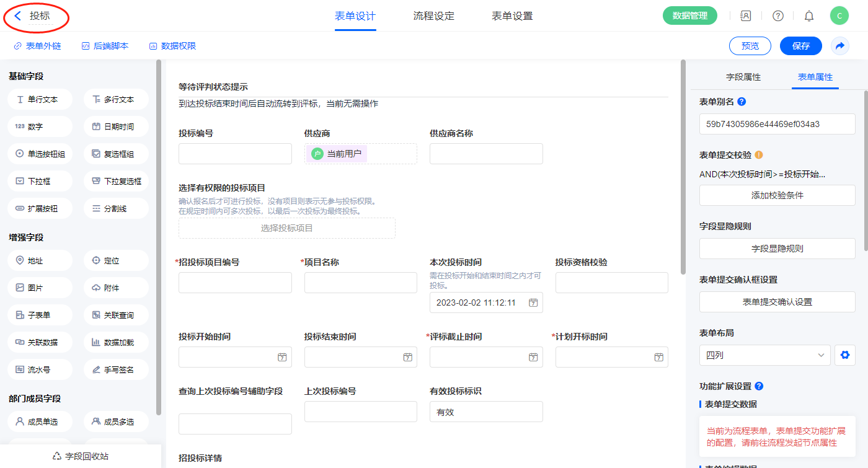Open the help question mark icon
The image size is (868, 468).
pos(777,16)
